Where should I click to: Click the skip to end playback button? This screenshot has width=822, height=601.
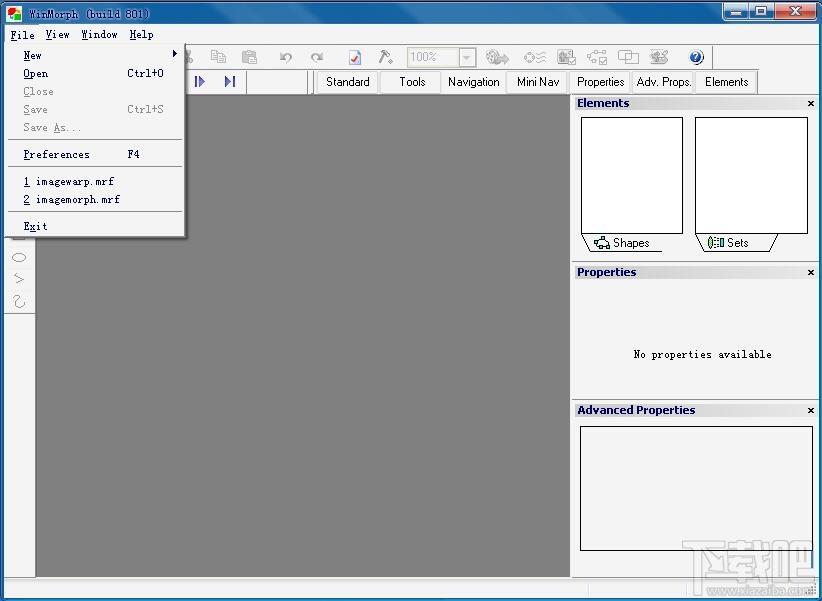[x=230, y=81]
